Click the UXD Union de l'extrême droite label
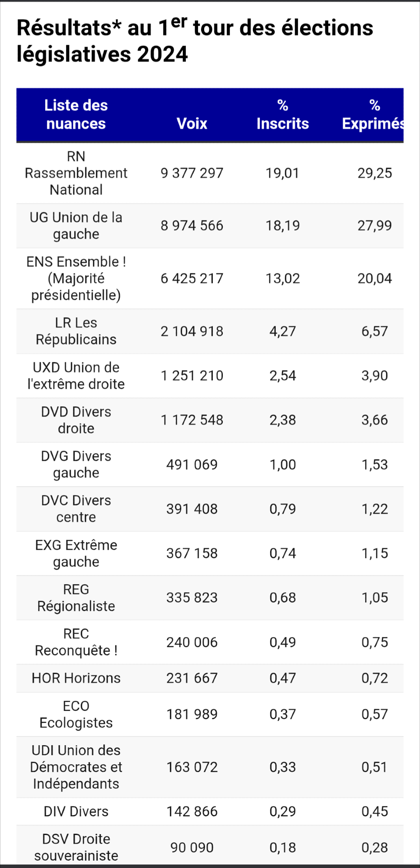 click(x=76, y=376)
